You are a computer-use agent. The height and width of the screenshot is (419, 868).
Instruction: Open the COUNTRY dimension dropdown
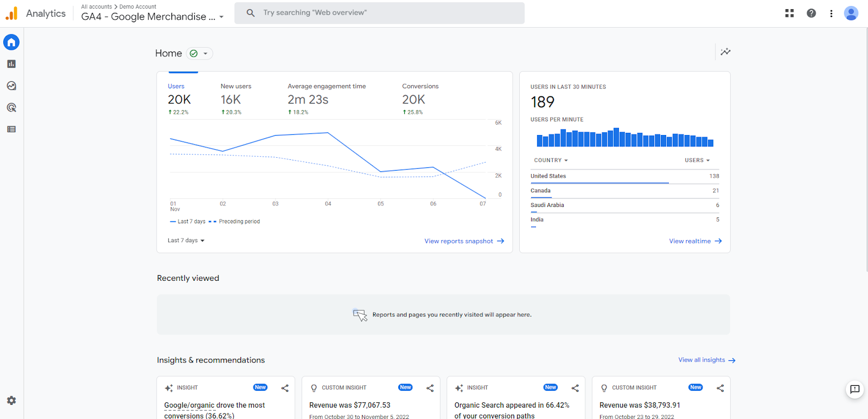tap(551, 160)
